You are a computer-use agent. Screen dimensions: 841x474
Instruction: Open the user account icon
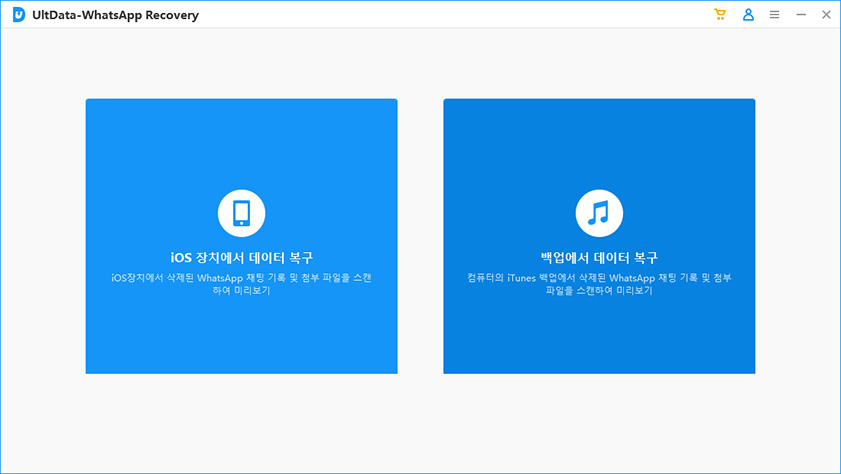pyautogui.click(x=748, y=14)
